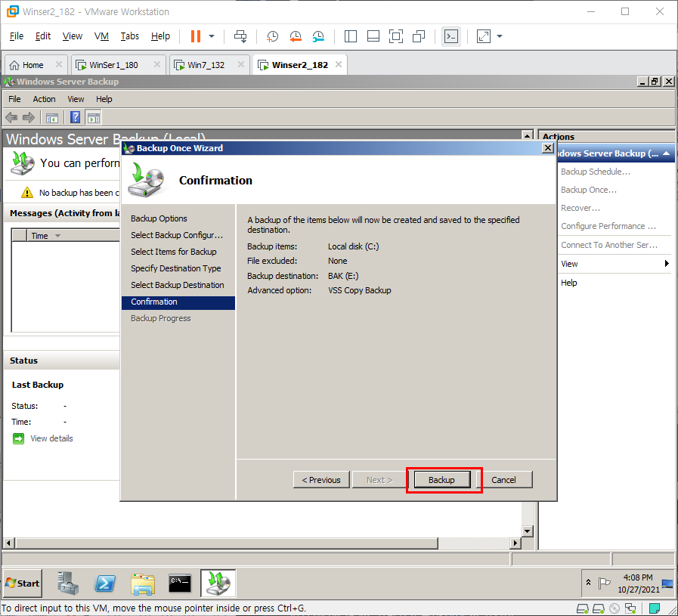Click the blue Help question mark icon

click(75, 117)
